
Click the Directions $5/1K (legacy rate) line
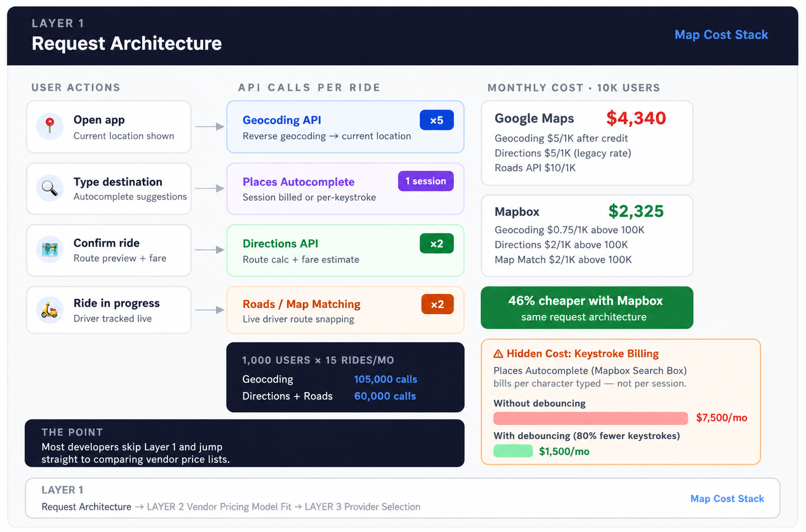point(563,153)
